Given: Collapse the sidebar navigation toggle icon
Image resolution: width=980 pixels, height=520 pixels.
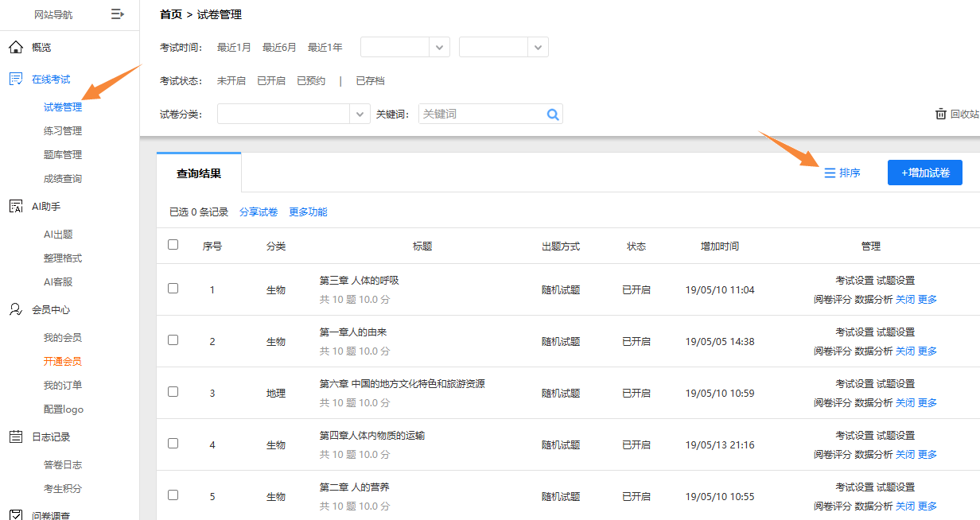Looking at the screenshot, I should click(118, 14).
